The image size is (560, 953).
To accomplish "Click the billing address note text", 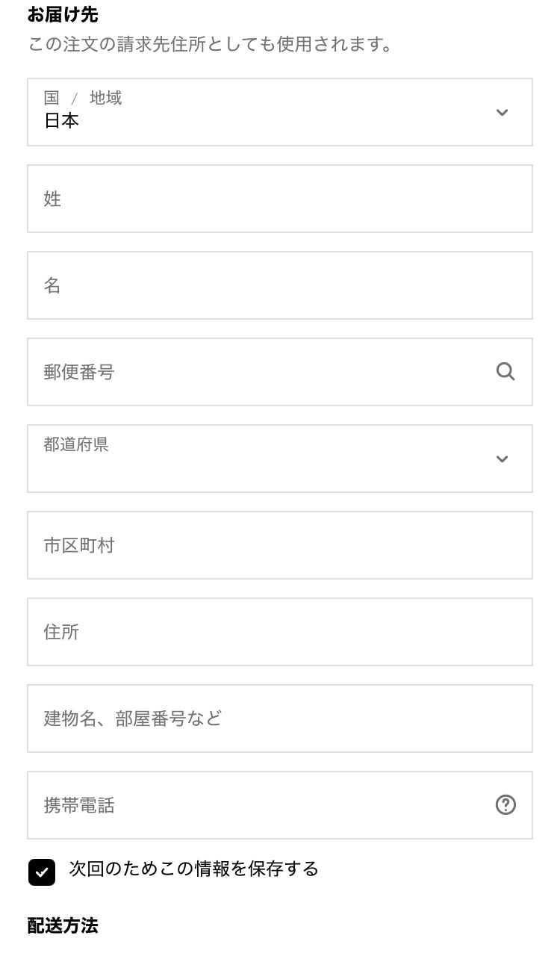I will coord(211,45).
